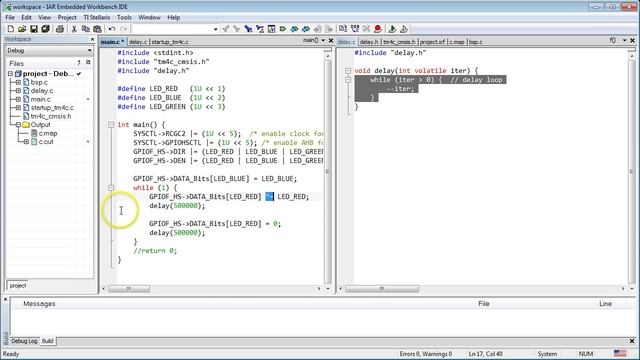The width and height of the screenshot is (640, 360).
Task: Copy selection using the Copy icon
Action: click(x=86, y=29)
